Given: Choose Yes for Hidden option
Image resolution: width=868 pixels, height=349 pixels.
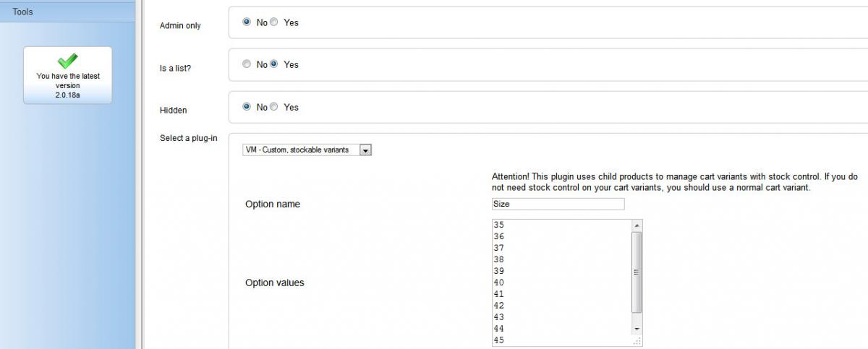Looking at the screenshot, I should [274, 107].
